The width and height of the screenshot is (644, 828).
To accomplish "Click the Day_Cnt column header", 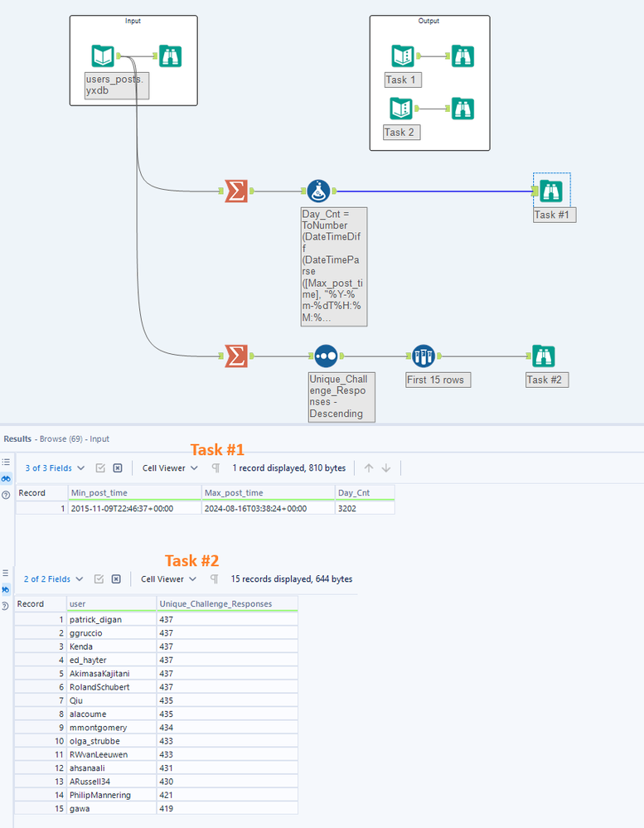I will (x=365, y=492).
